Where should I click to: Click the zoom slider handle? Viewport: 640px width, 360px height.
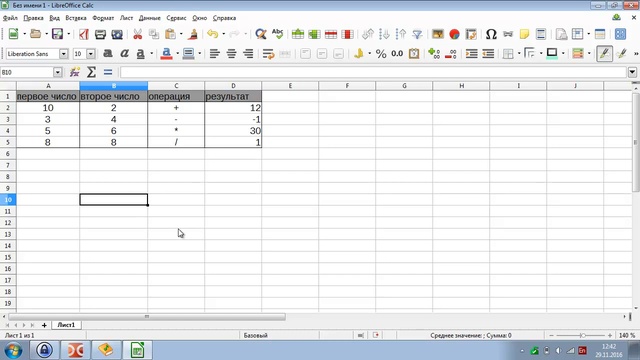coord(583,335)
